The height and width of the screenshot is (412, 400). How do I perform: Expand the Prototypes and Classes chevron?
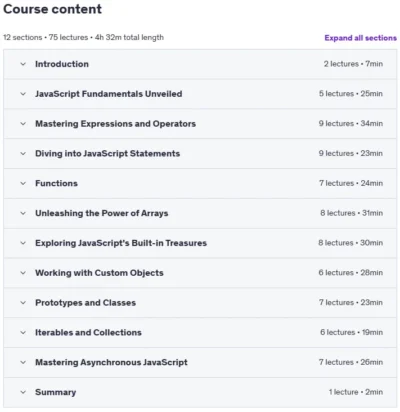click(23, 303)
